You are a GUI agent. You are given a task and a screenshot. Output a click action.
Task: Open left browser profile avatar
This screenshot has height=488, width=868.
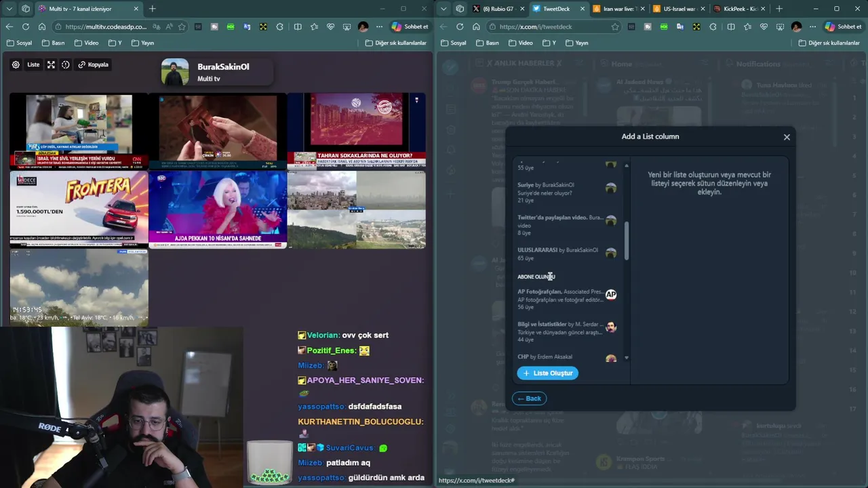click(363, 26)
